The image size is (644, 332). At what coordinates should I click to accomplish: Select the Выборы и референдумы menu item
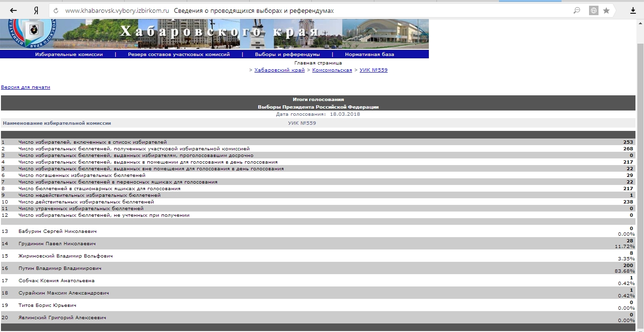pos(287,54)
